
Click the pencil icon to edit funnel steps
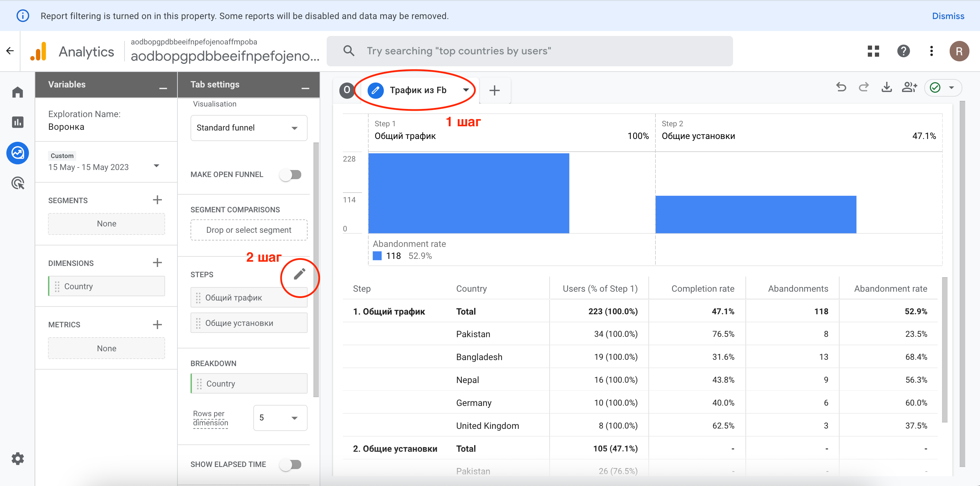[x=300, y=274]
